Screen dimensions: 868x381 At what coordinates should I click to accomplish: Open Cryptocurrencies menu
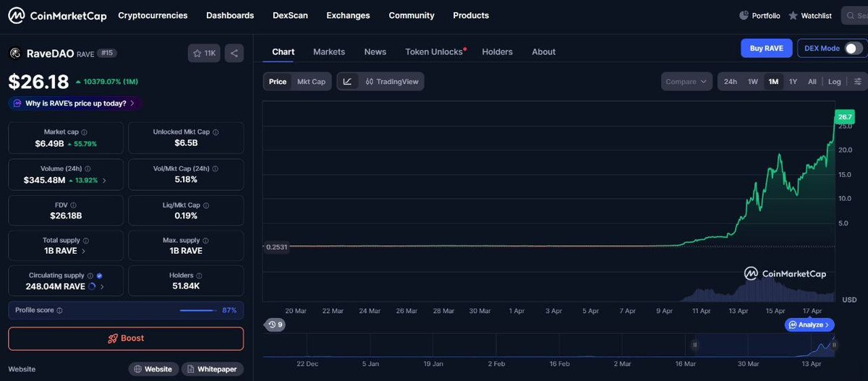tap(153, 15)
